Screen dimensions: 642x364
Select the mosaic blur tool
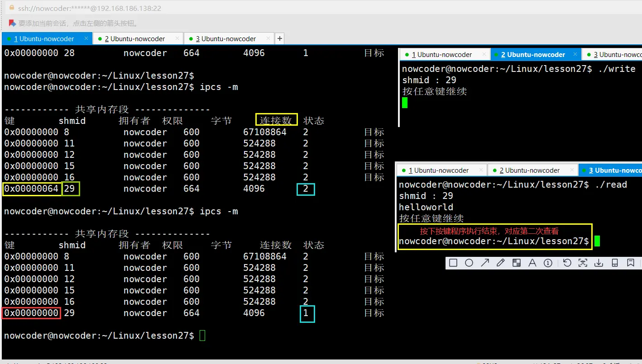pyautogui.click(x=516, y=263)
